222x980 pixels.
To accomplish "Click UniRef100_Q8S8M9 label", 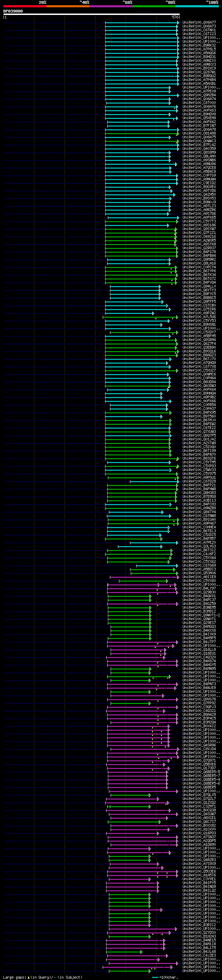I will [x=199, y=153].
